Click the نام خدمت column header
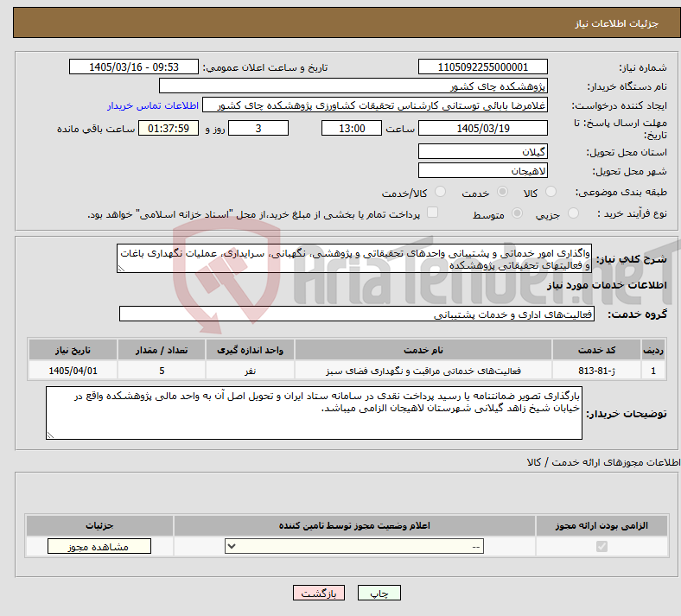Screen dimensions: 681x616 point(423,350)
